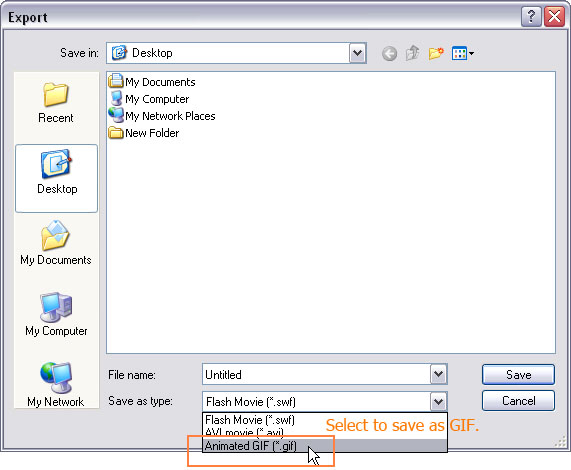Expand the File name history dropdown
Image resolution: width=571 pixels, height=470 pixels.
point(438,374)
